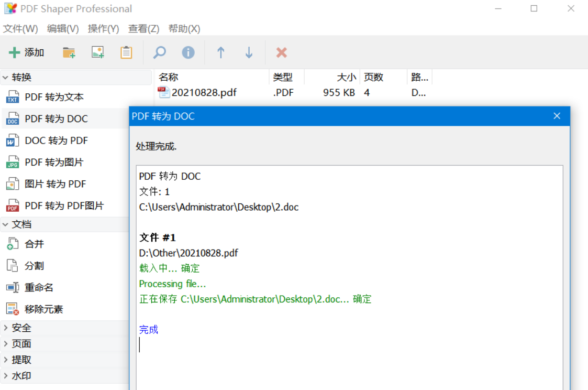The height and width of the screenshot is (390, 588).
Task: Sort by 名称 column header
Action: pos(212,78)
